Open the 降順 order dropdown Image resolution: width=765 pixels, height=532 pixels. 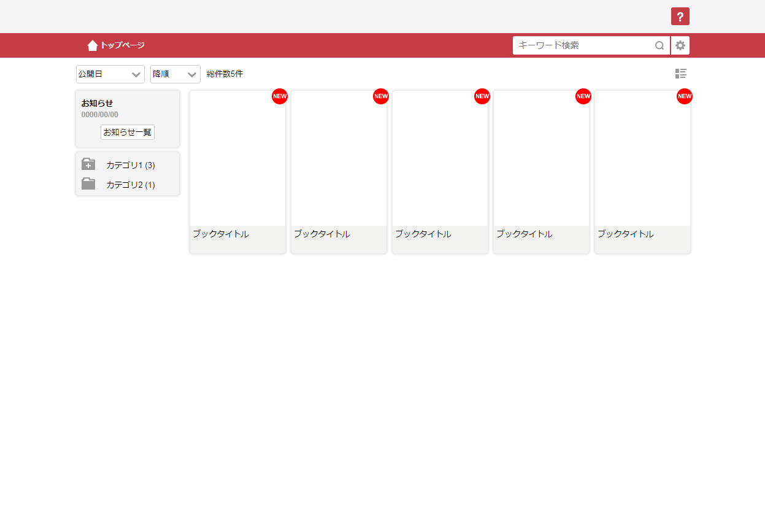(175, 74)
